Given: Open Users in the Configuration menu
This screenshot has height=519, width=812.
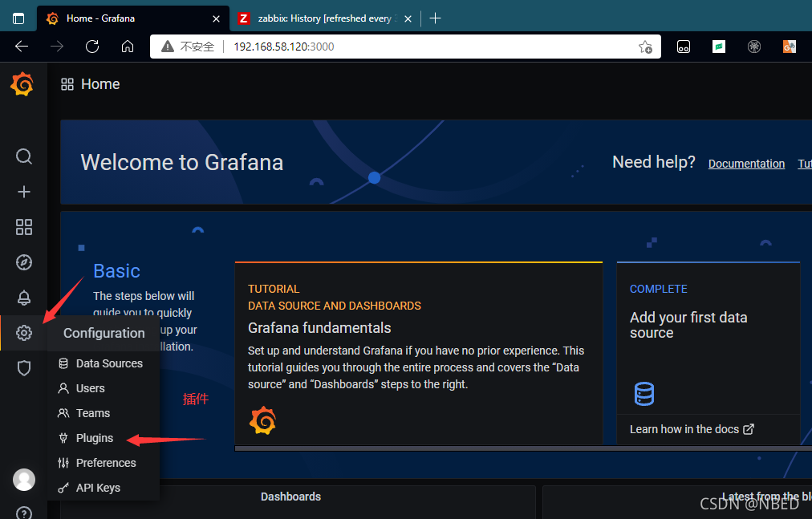Looking at the screenshot, I should 103,388.
